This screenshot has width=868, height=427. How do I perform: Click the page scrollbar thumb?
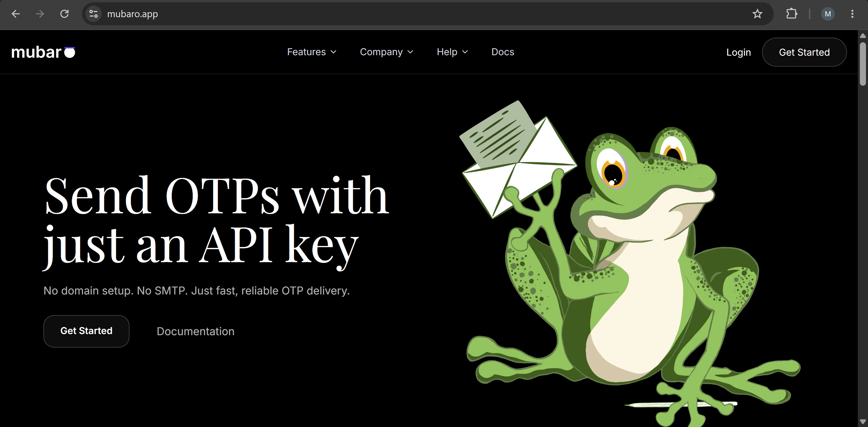[x=862, y=64]
